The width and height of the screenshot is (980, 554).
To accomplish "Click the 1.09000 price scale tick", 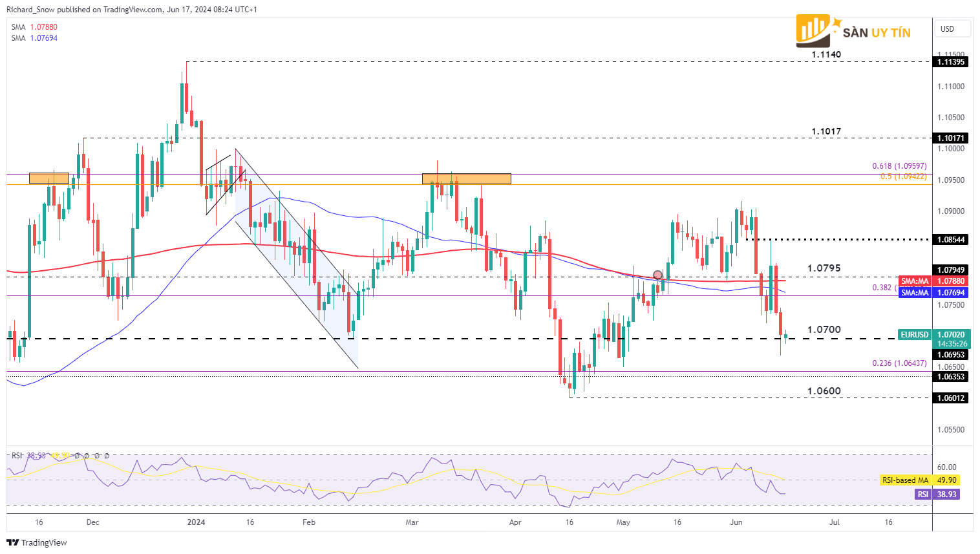I will tap(951, 211).
